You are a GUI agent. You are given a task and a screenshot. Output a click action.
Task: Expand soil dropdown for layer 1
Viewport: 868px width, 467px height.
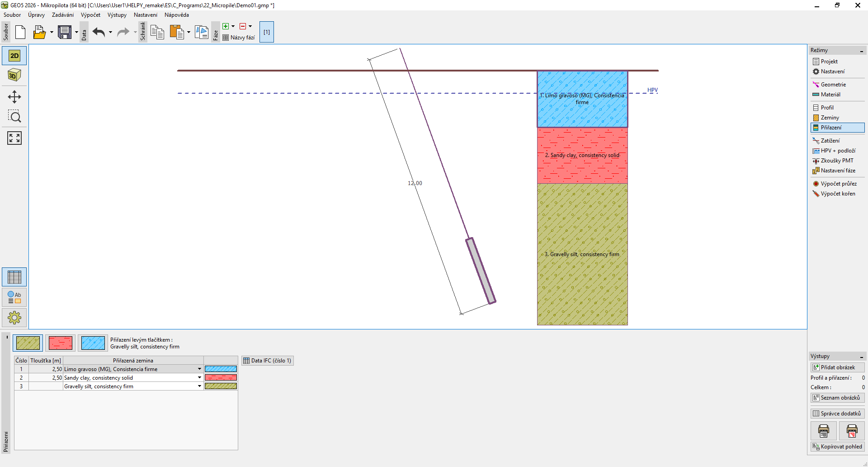point(199,369)
